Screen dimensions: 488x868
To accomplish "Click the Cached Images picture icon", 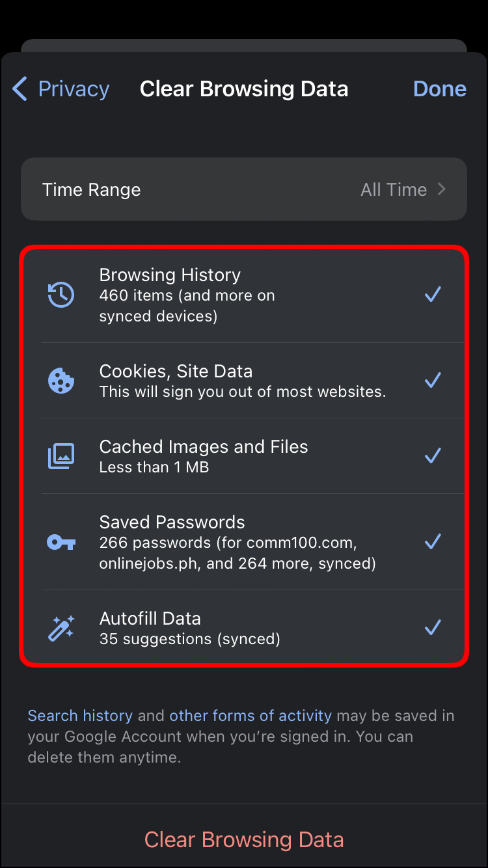I will click(61, 456).
